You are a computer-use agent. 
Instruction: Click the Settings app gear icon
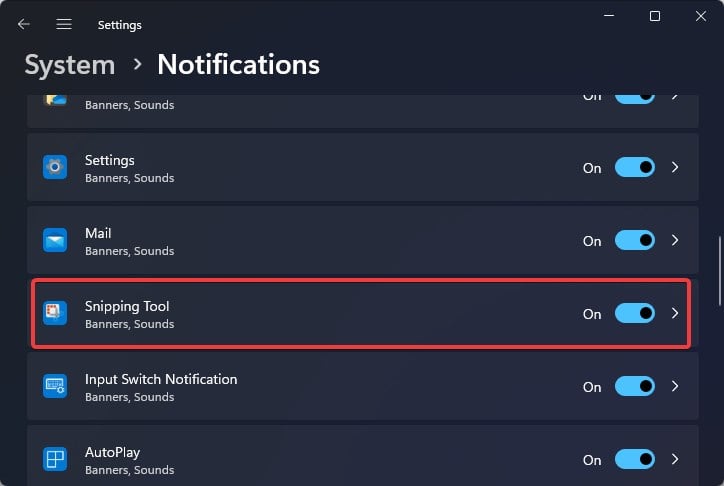coord(54,168)
